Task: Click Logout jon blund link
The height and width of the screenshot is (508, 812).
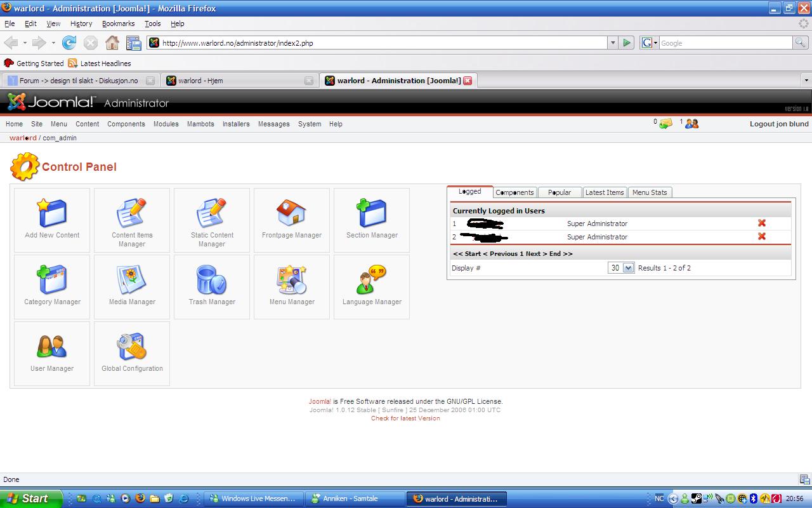Action: (x=779, y=124)
